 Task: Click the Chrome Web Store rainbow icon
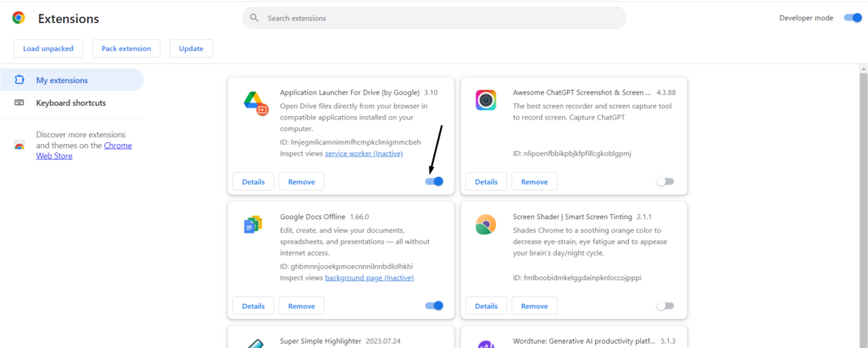(x=19, y=145)
